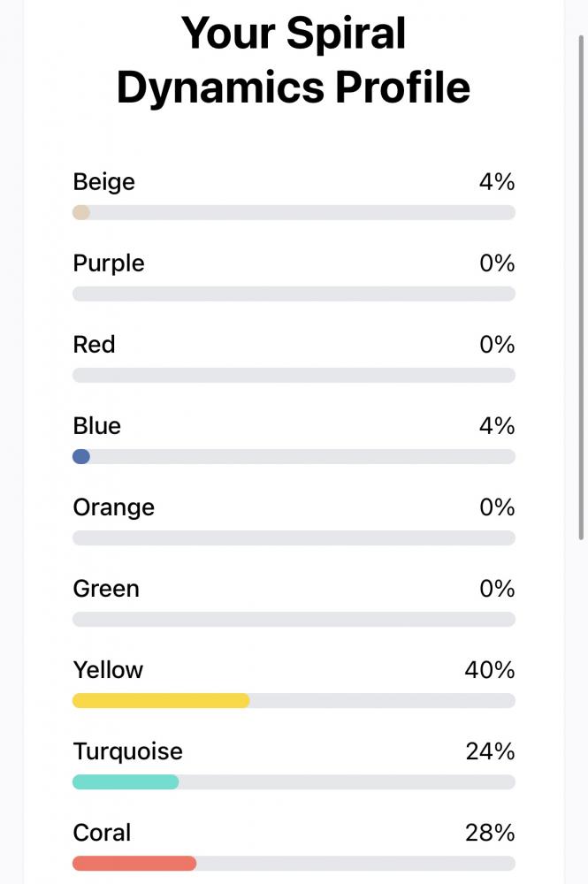Image resolution: width=588 pixels, height=884 pixels.
Task: Click the Red progress bar
Action: coord(294,375)
